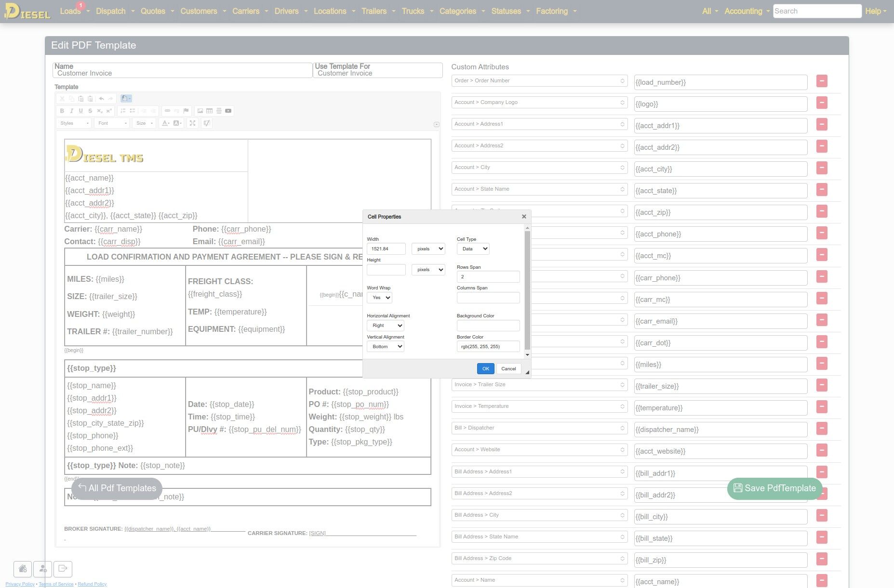Expand the Cell Type dropdown
The image size is (894, 588).
473,249
